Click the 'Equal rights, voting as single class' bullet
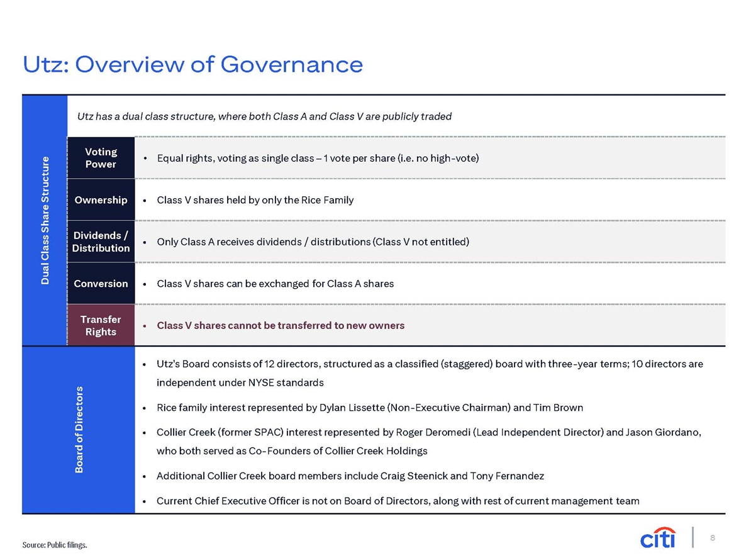 [318, 159]
